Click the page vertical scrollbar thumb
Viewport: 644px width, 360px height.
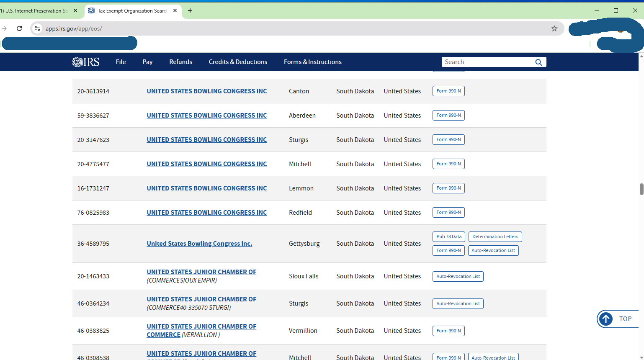point(641,189)
